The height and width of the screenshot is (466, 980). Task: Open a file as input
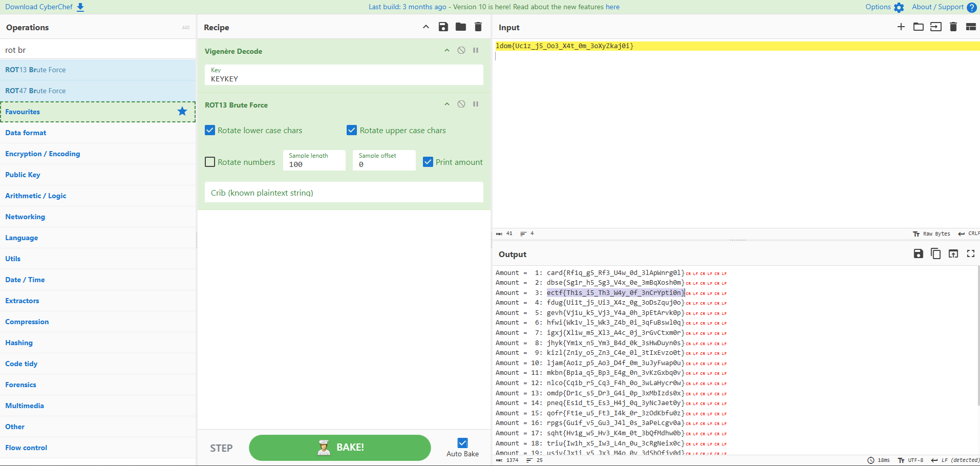[x=936, y=27]
